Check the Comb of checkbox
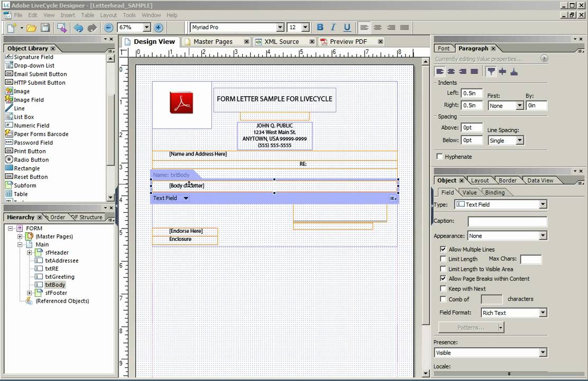This screenshot has height=381, width=588. pyautogui.click(x=443, y=299)
